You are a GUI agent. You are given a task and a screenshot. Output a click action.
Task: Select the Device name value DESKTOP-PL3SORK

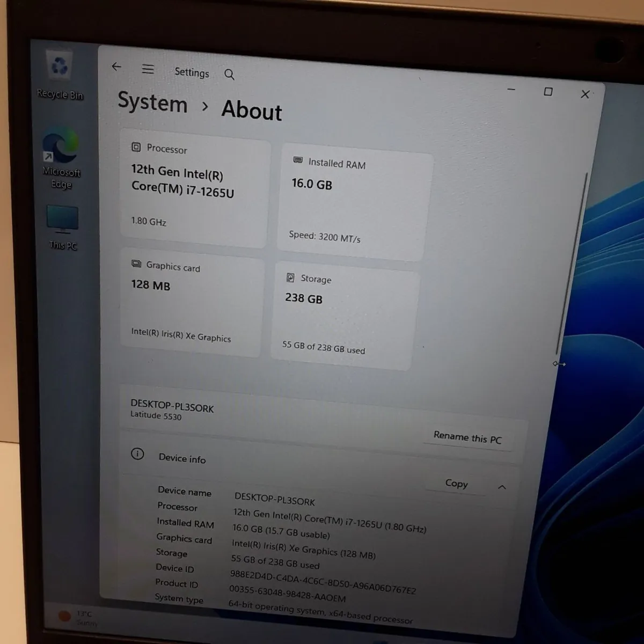pos(275,499)
